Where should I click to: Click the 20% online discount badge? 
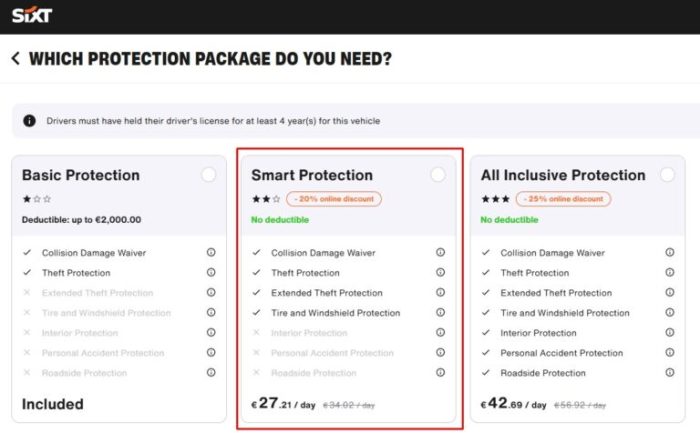point(334,199)
